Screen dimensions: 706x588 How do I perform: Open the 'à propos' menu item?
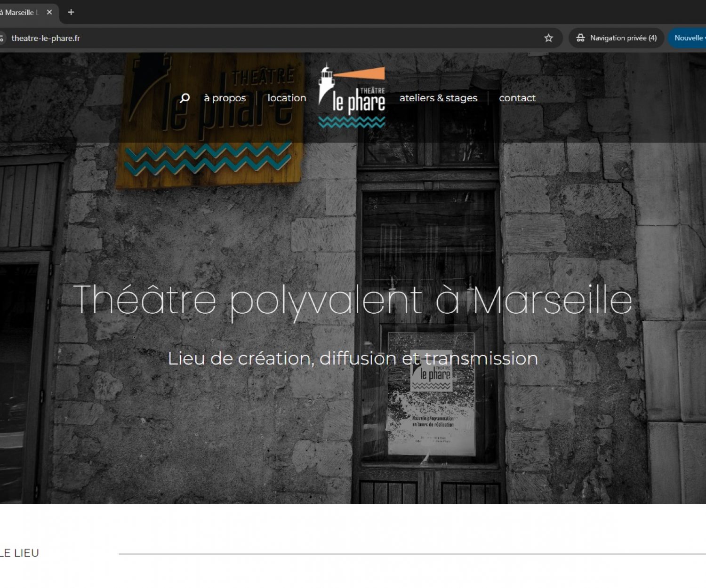pos(225,98)
